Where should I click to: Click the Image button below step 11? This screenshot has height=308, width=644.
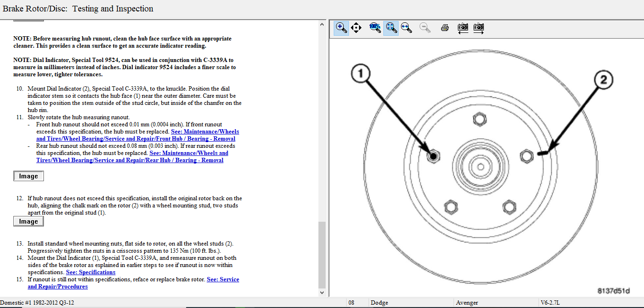click(29, 176)
